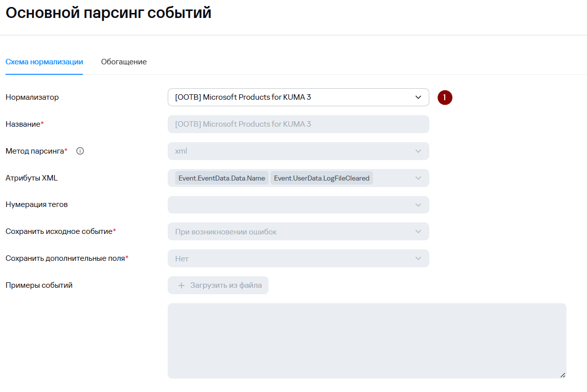Click the info icon beside Метод парсинга

click(x=80, y=151)
